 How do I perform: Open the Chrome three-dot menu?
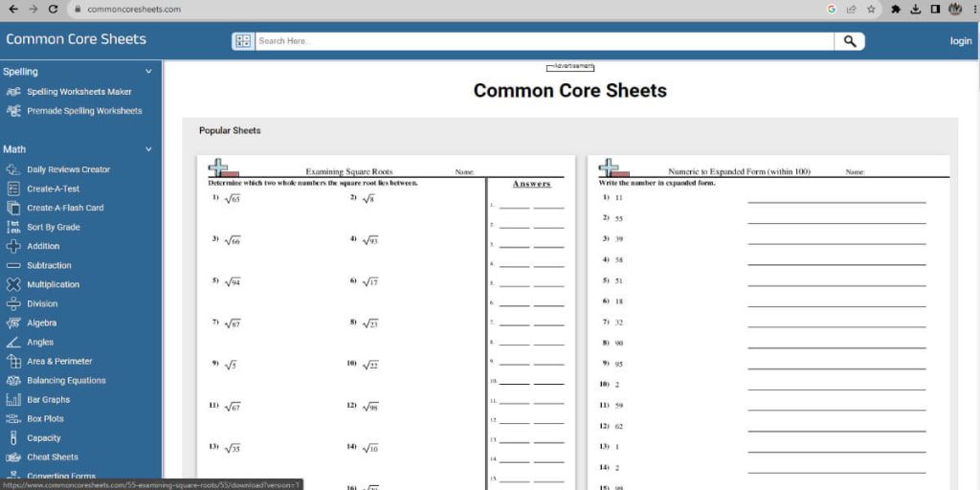(x=973, y=10)
